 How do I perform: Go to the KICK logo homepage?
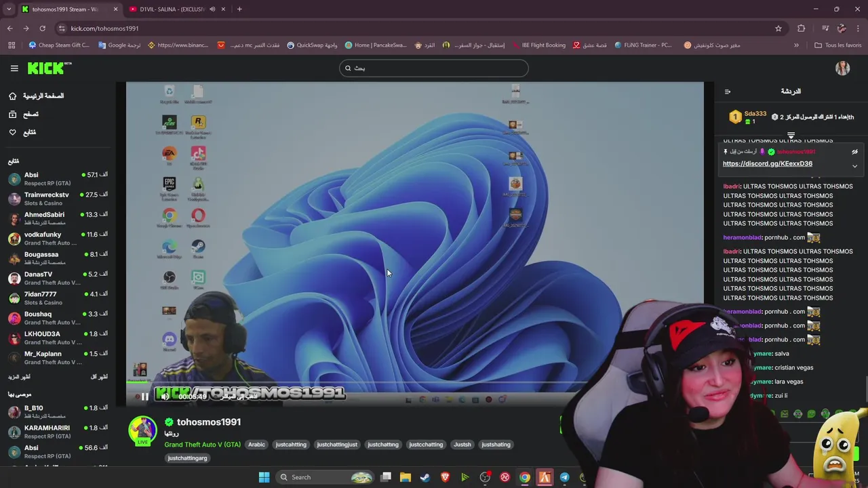49,68
